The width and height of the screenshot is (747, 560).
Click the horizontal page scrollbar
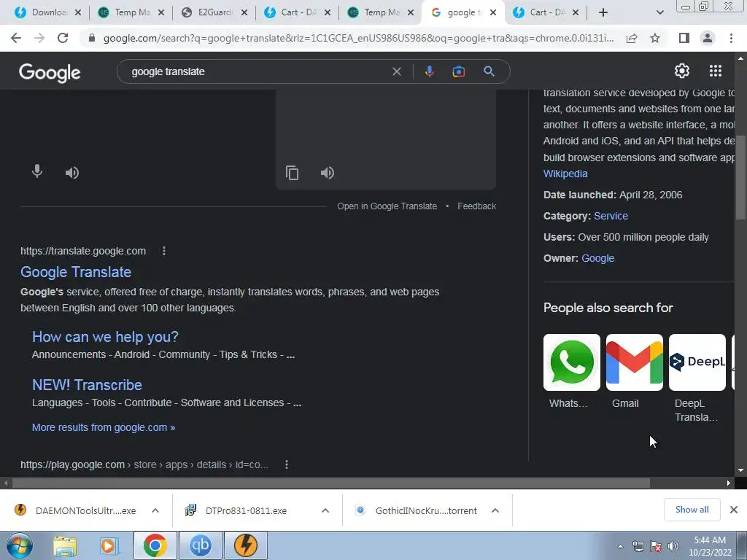click(x=330, y=483)
